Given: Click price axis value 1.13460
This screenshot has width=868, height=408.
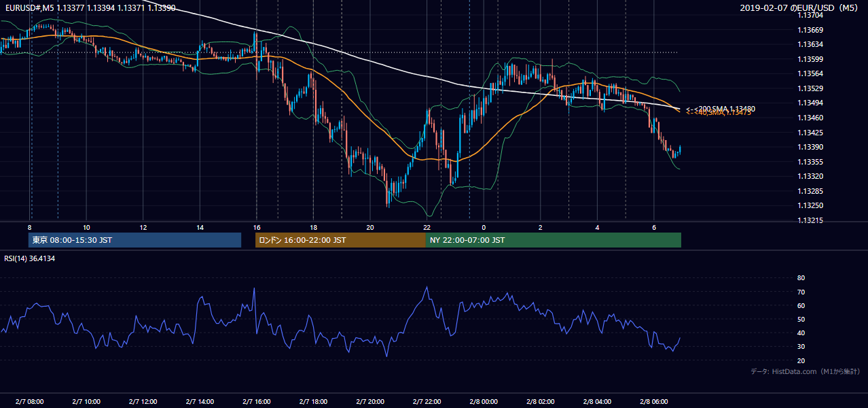Looking at the screenshot, I should coord(810,118).
